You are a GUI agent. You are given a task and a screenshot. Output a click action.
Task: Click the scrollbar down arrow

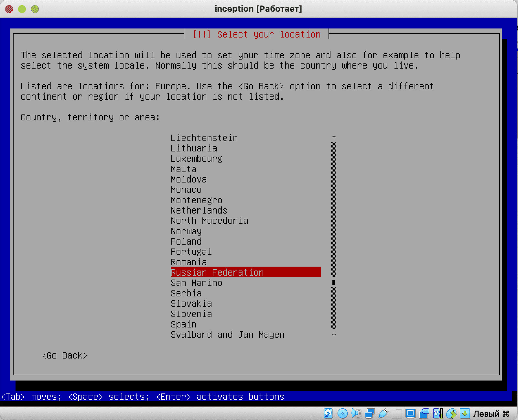click(334, 334)
